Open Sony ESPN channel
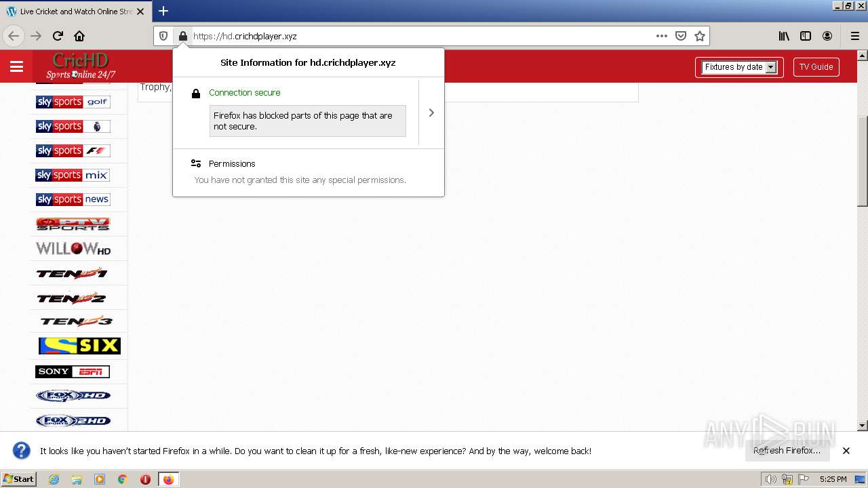 [x=73, y=371]
